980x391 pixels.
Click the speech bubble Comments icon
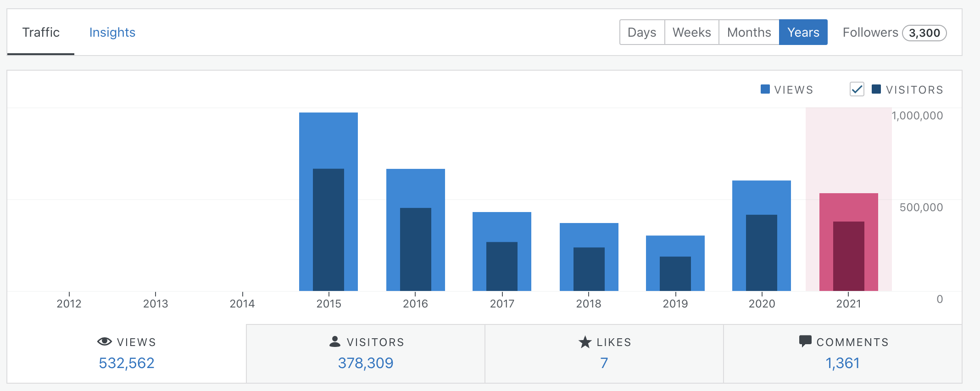(805, 341)
